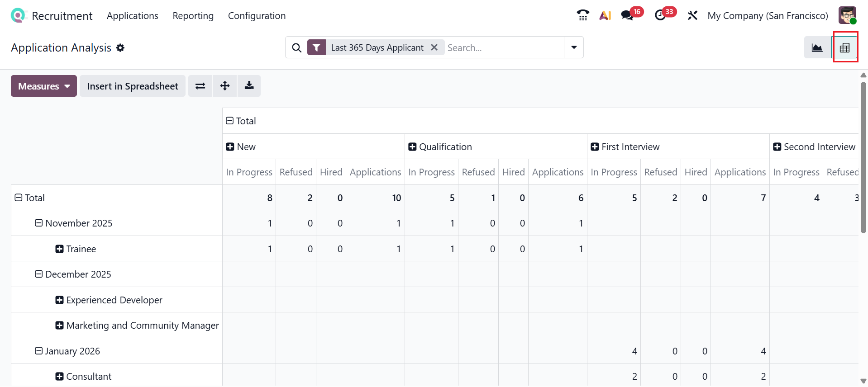Open the Configuration menu

[x=257, y=16]
